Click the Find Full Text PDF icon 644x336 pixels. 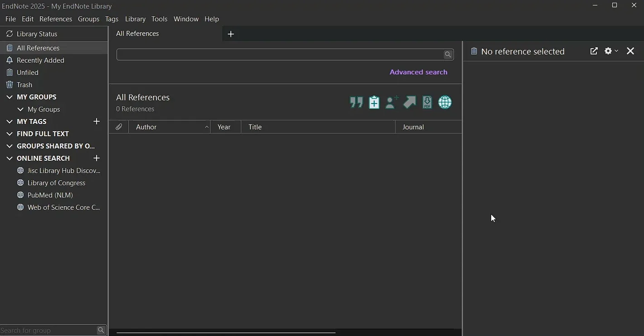[x=427, y=102]
